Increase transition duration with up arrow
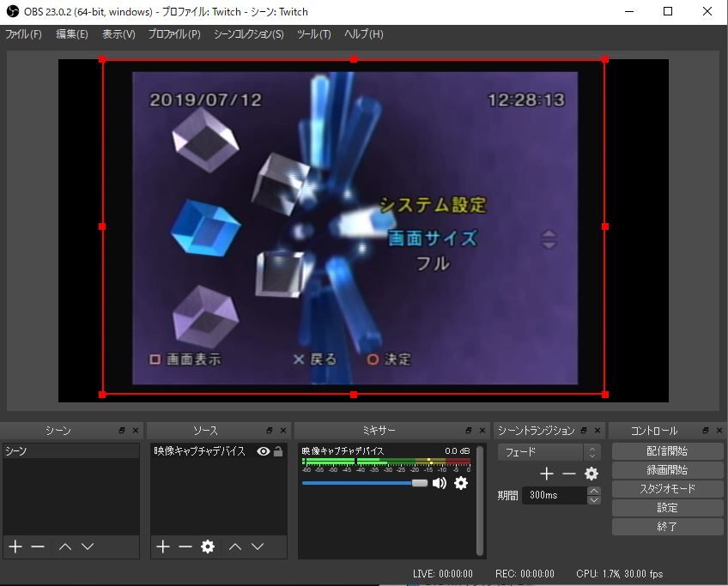This screenshot has width=728, height=586. coord(594,491)
